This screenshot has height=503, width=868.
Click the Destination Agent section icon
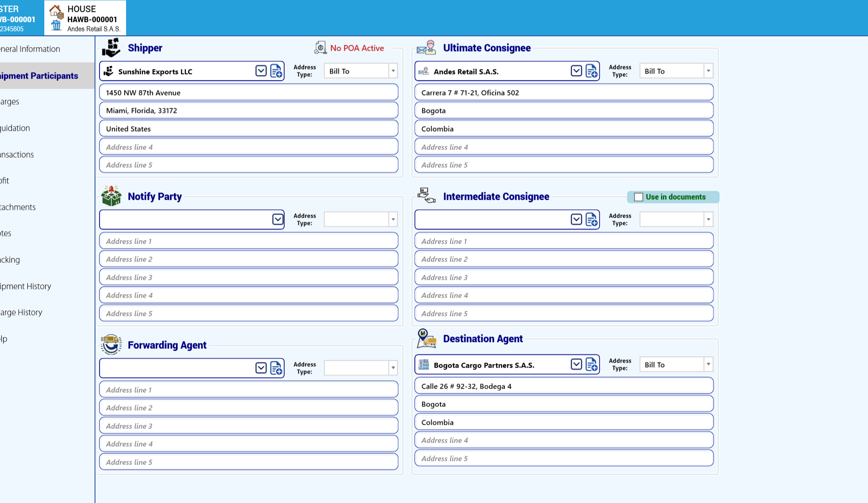pyautogui.click(x=426, y=338)
